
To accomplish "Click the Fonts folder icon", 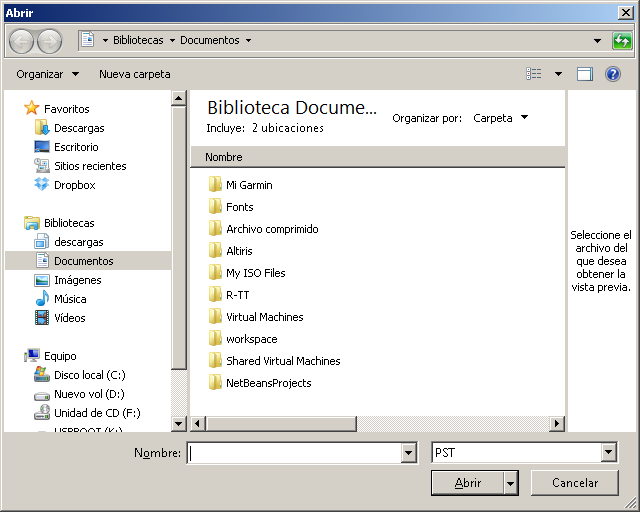I will (215, 207).
